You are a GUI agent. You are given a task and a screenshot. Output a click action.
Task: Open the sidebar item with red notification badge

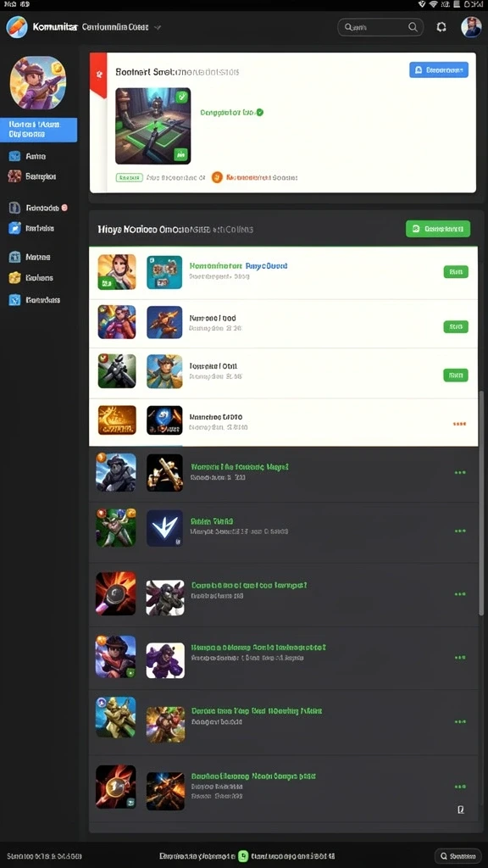(39, 209)
